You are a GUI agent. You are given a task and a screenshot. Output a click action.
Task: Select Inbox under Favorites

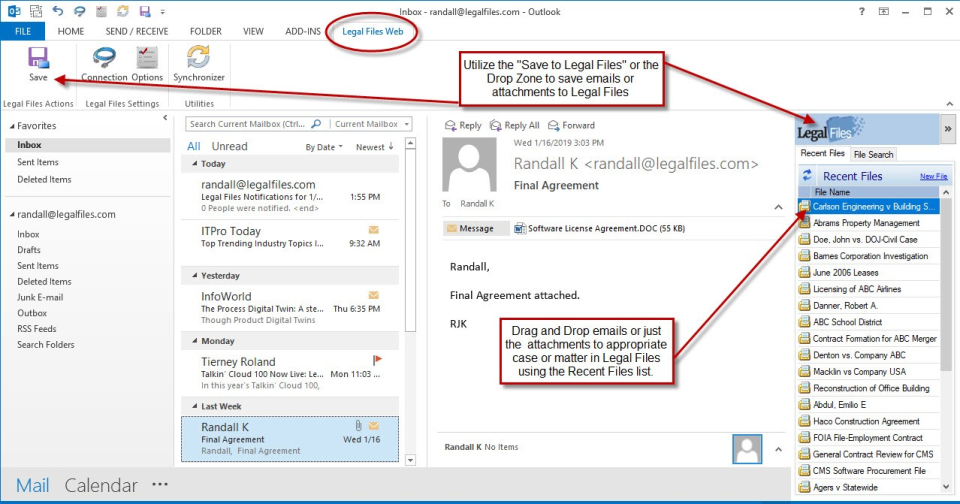[88, 145]
